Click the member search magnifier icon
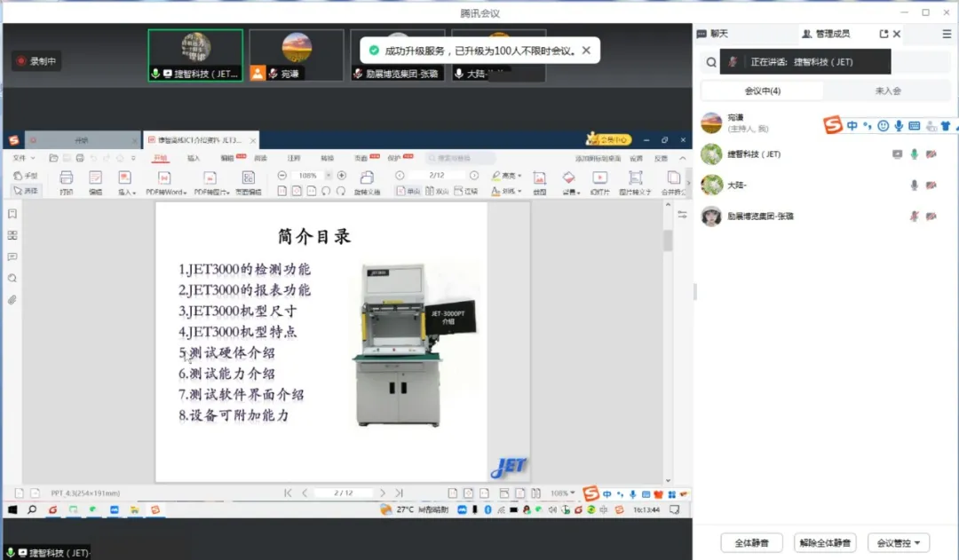Screen dimensions: 959x560 (x=710, y=62)
